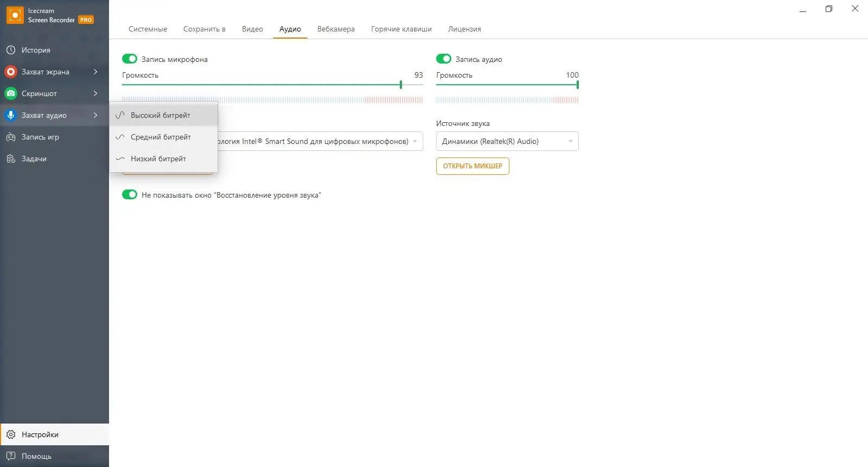Image resolution: width=868 pixels, height=467 pixels.
Task: Go to the Видео tab
Action: coord(252,29)
